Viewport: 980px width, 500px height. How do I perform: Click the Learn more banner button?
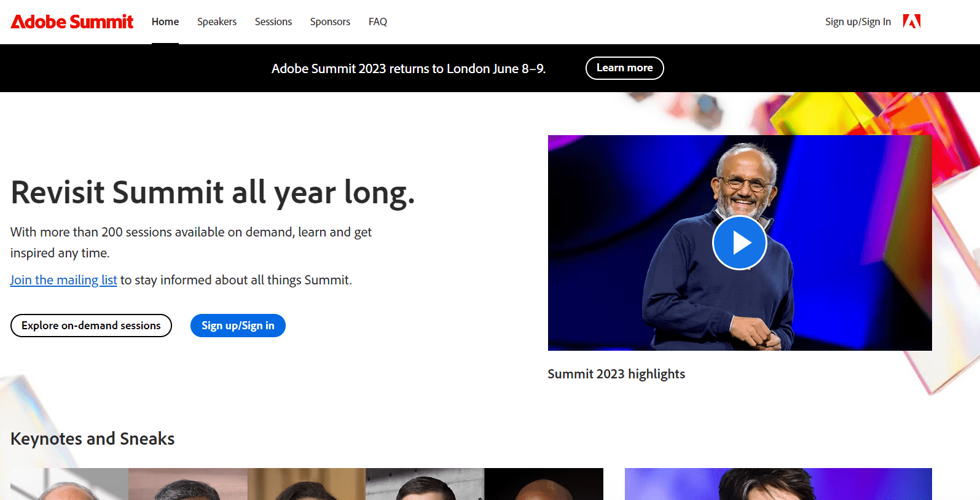[x=625, y=68]
